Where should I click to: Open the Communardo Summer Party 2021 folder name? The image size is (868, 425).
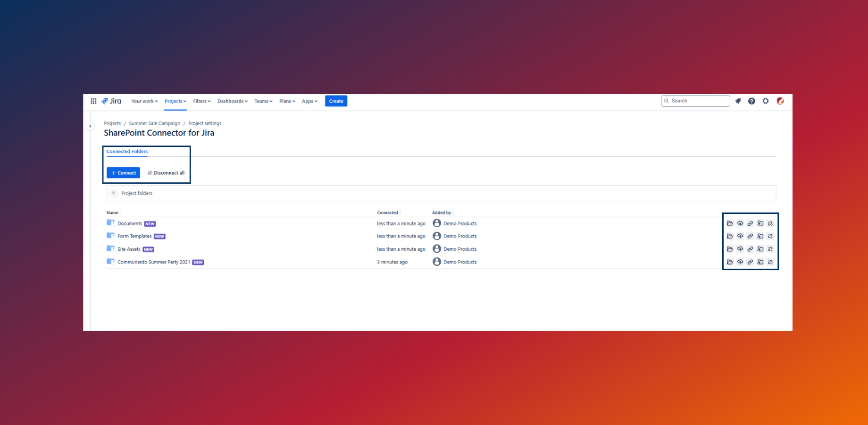pos(154,262)
